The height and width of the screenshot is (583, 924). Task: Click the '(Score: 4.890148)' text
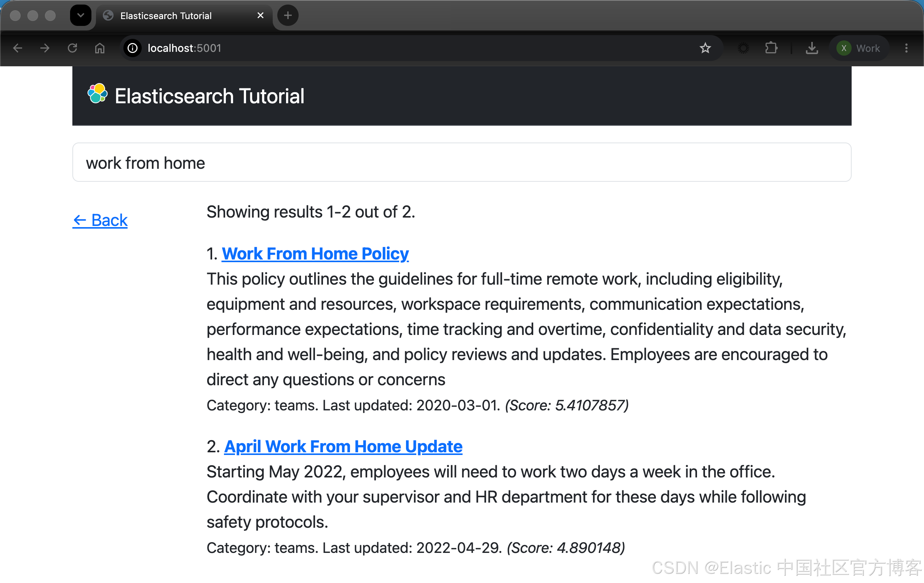[566, 548]
